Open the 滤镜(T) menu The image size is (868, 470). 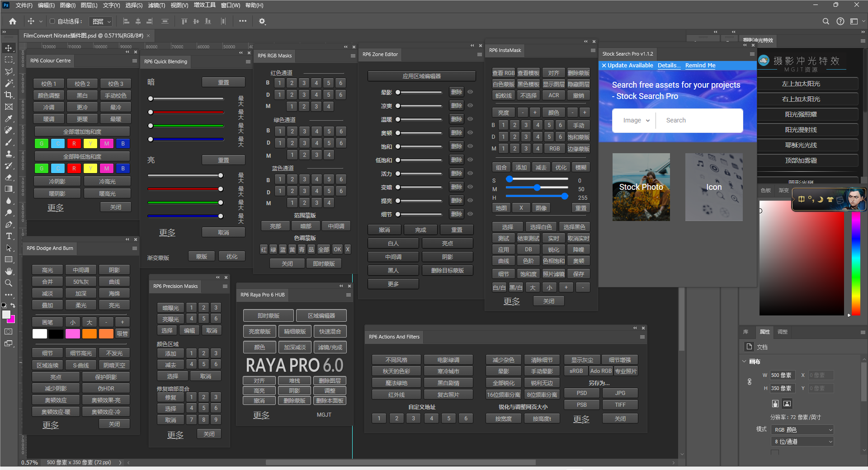pyautogui.click(x=156, y=5)
